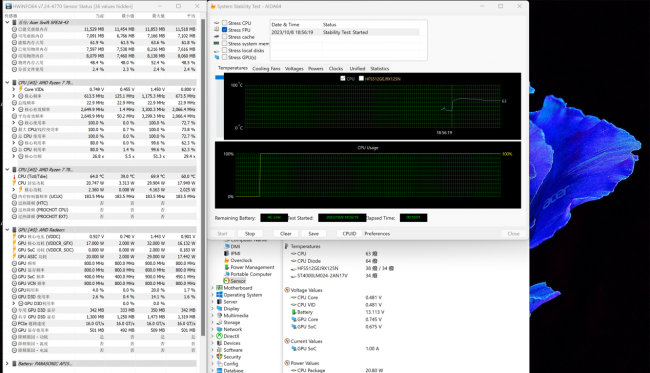Click the greyed-out Close button in stability test
650x373 pixels.
click(x=513, y=234)
